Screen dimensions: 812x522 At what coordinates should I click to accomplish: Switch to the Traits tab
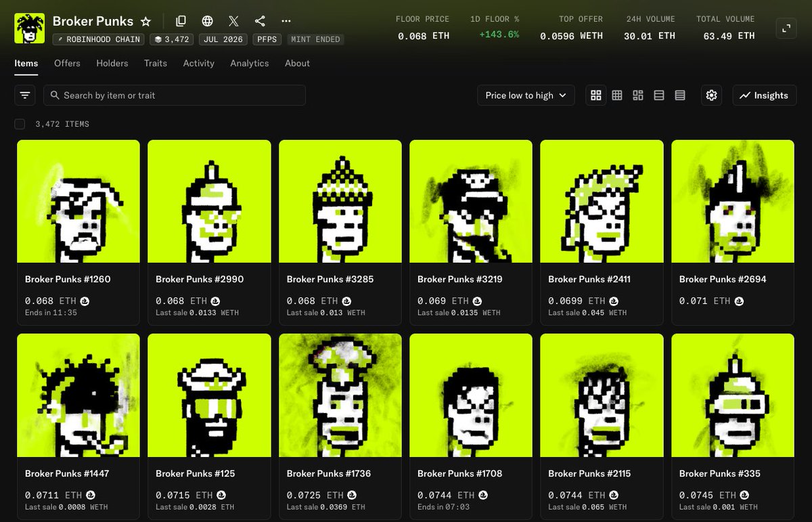point(156,63)
